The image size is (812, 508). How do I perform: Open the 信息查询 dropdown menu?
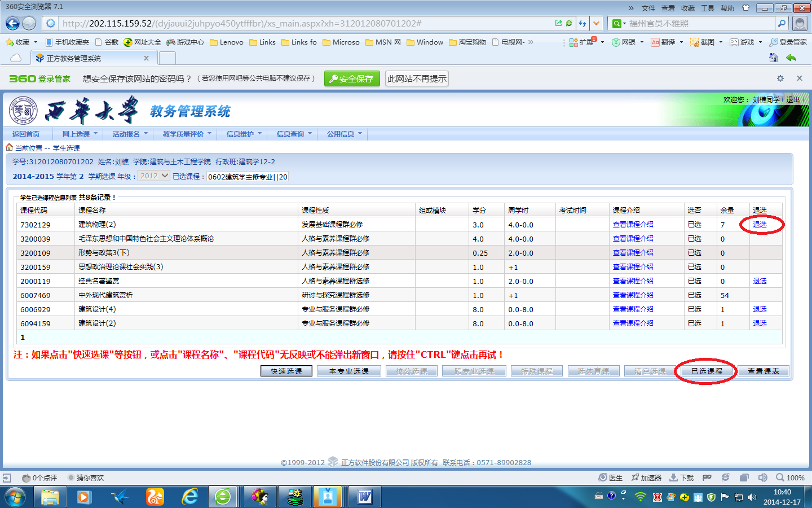point(293,134)
